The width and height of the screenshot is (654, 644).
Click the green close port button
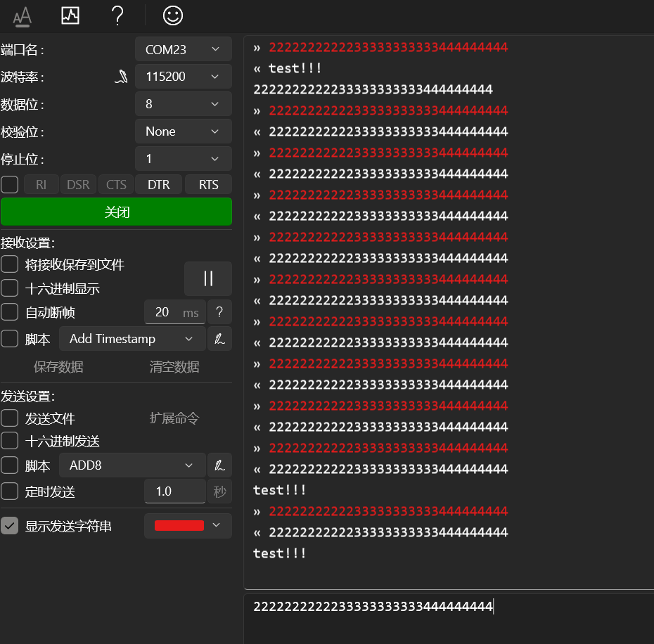(x=116, y=212)
